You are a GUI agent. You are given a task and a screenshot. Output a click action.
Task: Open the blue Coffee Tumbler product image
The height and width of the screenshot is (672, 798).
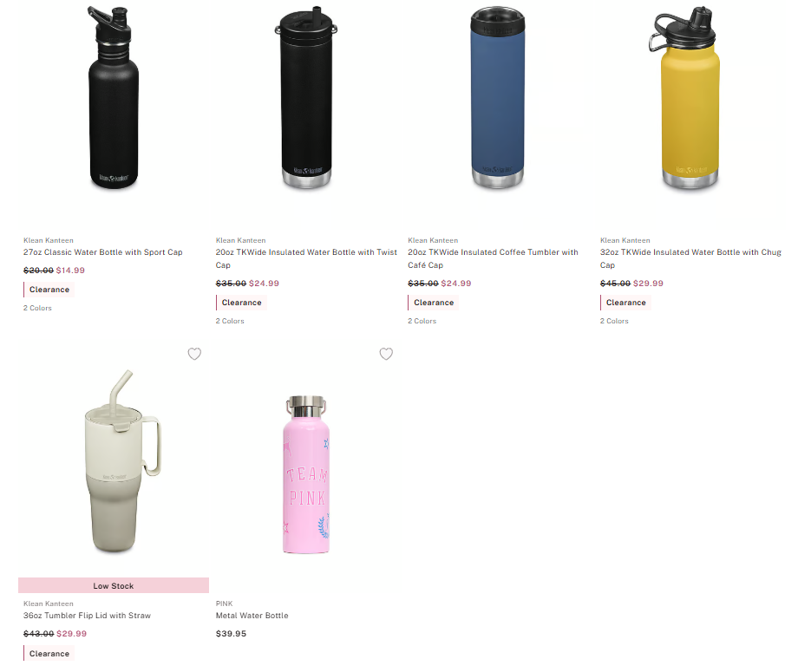[x=498, y=97]
